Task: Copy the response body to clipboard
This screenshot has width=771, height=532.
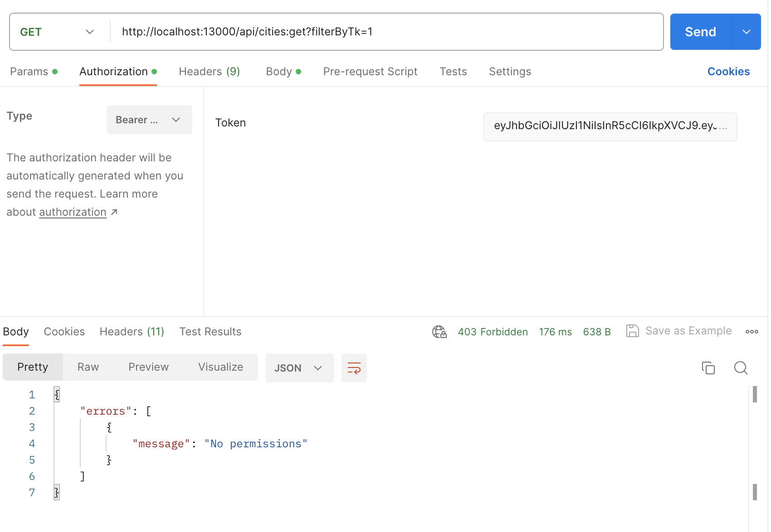Action: point(708,368)
